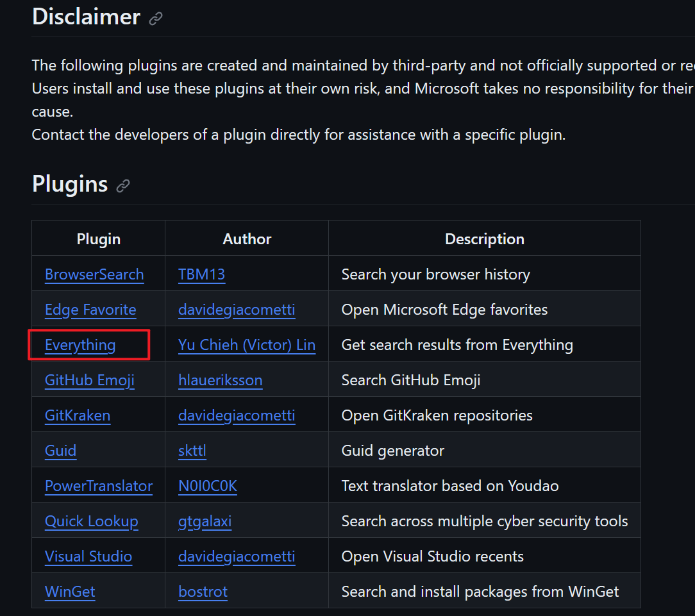Visit author bostrot's profile
The image size is (695, 616).
pos(203,592)
